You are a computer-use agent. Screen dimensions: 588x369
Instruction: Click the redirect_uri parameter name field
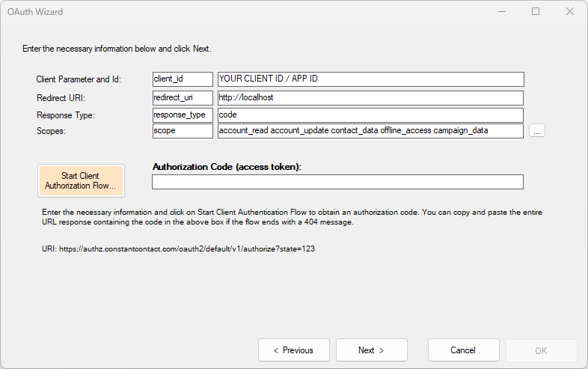tap(183, 97)
